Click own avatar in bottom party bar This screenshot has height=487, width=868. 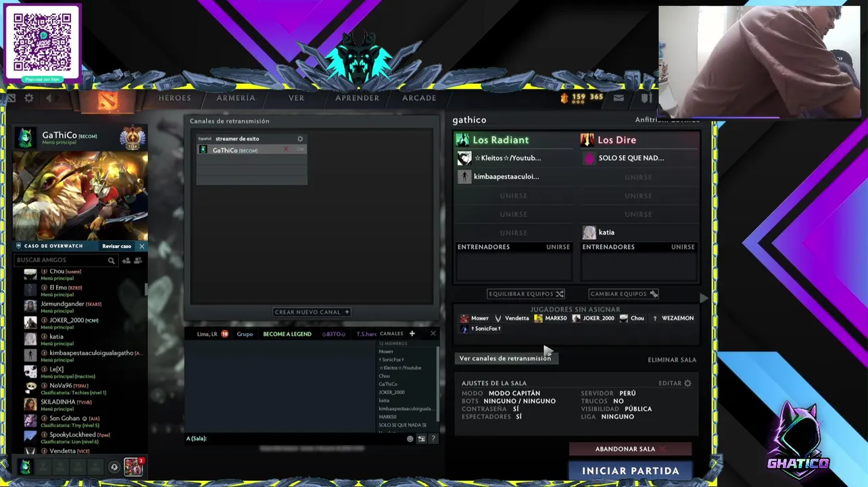click(x=25, y=467)
